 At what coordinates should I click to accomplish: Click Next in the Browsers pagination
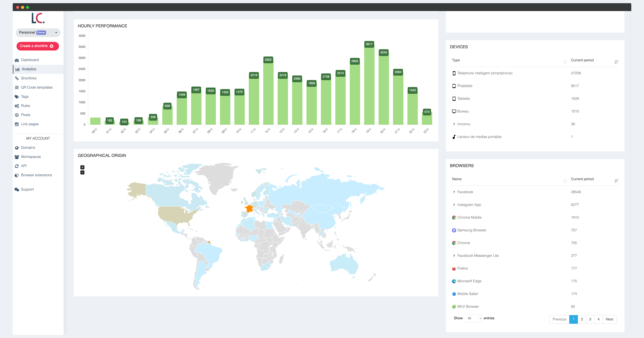pos(610,319)
